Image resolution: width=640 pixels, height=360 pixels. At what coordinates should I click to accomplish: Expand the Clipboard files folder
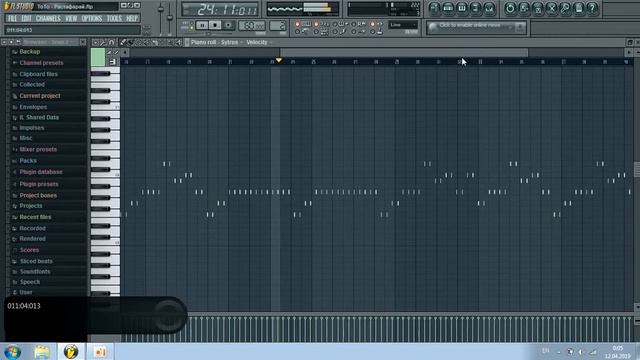[38, 74]
